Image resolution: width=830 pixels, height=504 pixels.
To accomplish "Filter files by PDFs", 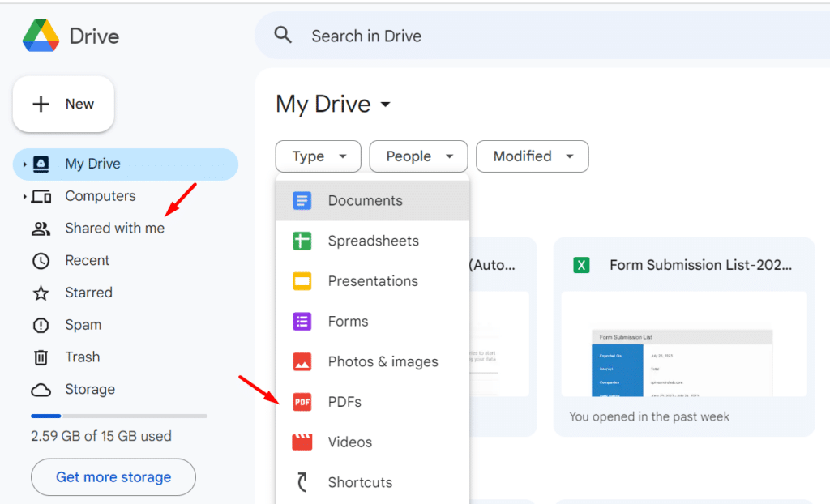I will [x=345, y=402].
